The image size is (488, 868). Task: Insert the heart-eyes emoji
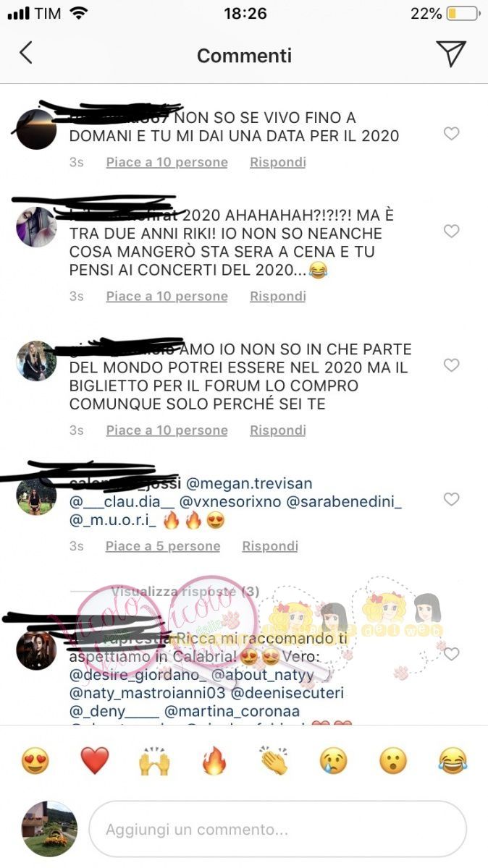[35, 761]
